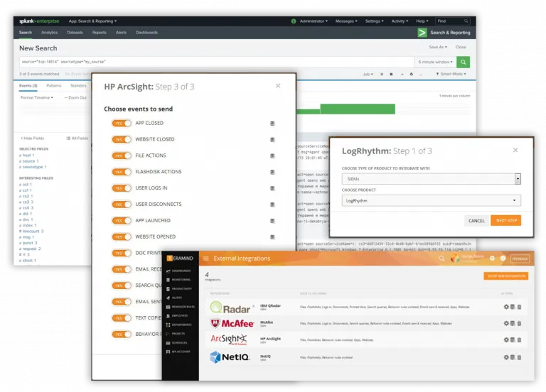This screenshot has height=392, width=546.
Task: Open the Administrator menu dropdown
Action: coord(314,21)
